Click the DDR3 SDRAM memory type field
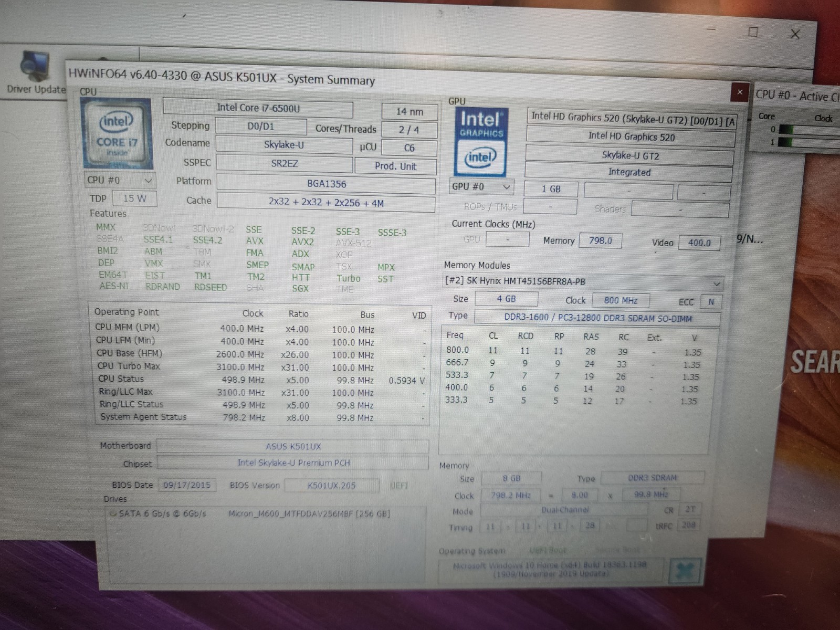This screenshot has height=630, width=840. 653,478
